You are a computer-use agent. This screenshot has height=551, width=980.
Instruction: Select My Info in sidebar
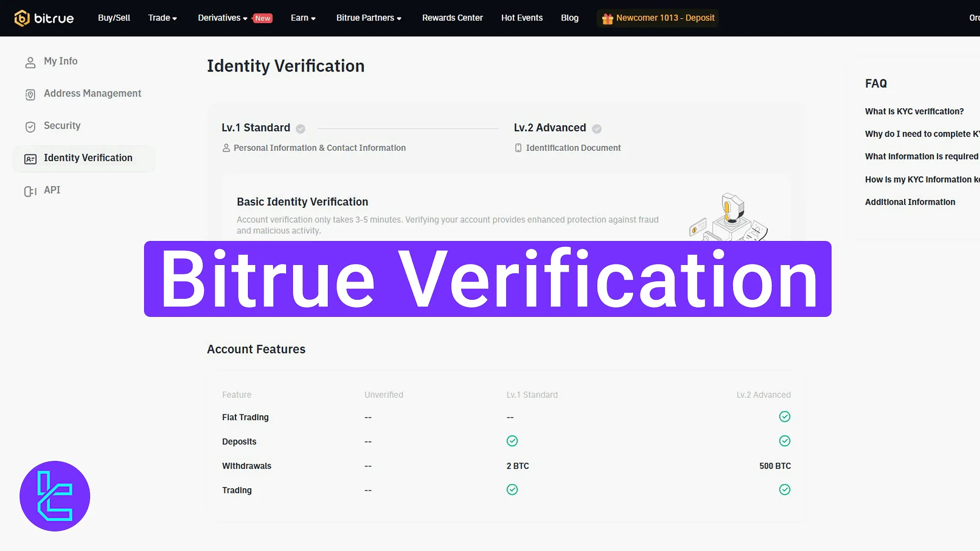61,61
